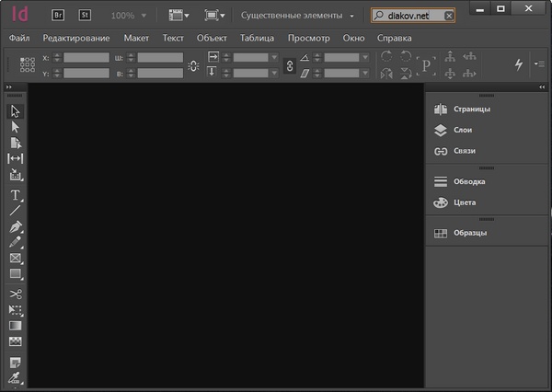Open the view options dropdown
The height and width of the screenshot is (392, 552).
178,15
